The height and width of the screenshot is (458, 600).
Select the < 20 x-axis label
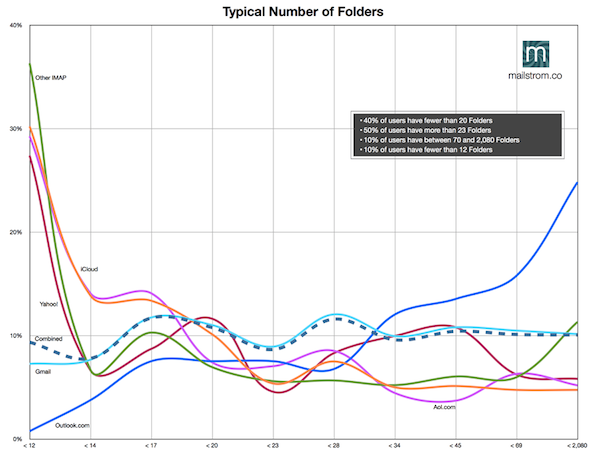(211, 443)
